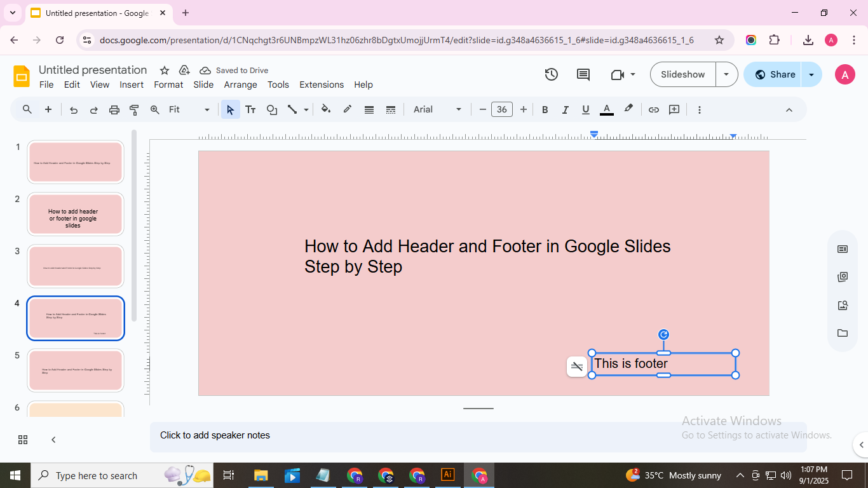Open the comments panel icon
Image resolution: width=868 pixels, height=488 pixels.
583,74
